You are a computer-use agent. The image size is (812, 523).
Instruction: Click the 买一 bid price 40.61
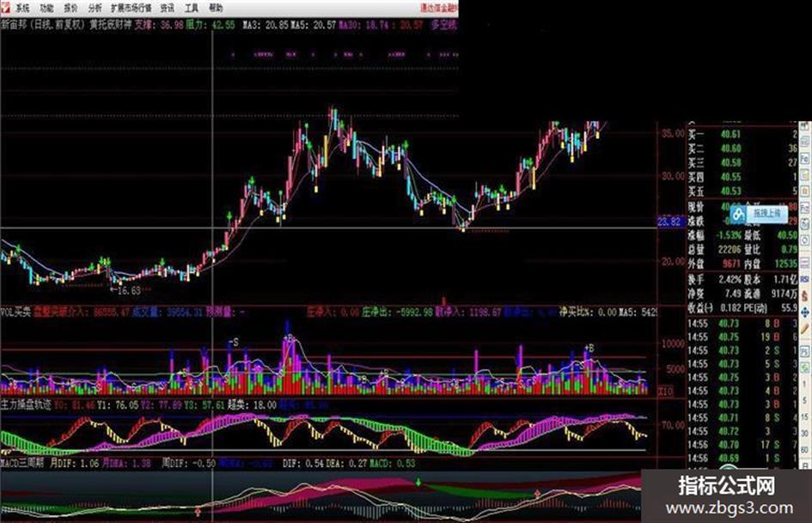click(x=730, y=134)
